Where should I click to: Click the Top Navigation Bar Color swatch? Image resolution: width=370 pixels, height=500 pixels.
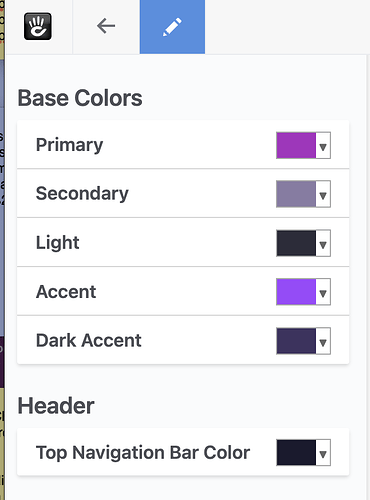(296, 452)
